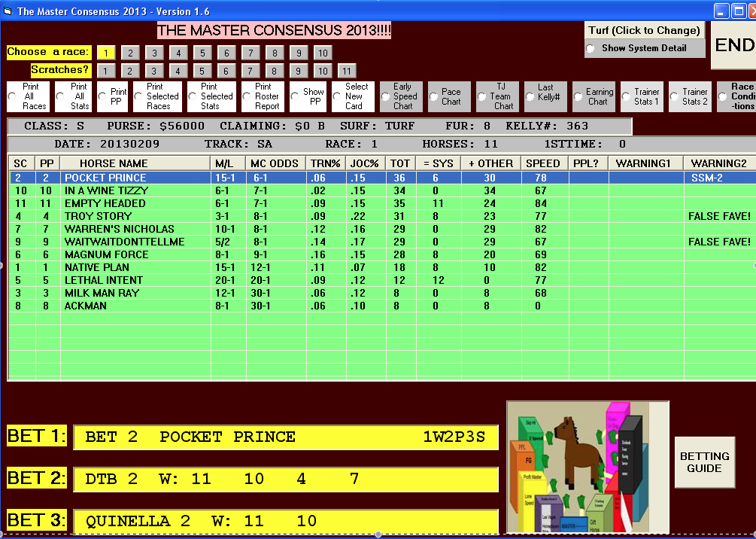Select the Last Kelly# radio option
This screenshot has height=539, width=756.
click(530, 96)
